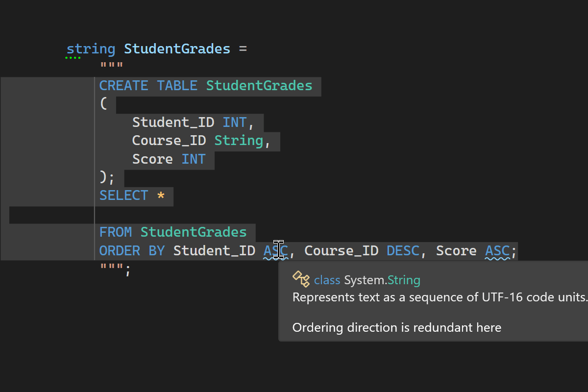Click Score in the column definitions
This screenshot has width=588, height=392.
(x=152, y=159)
